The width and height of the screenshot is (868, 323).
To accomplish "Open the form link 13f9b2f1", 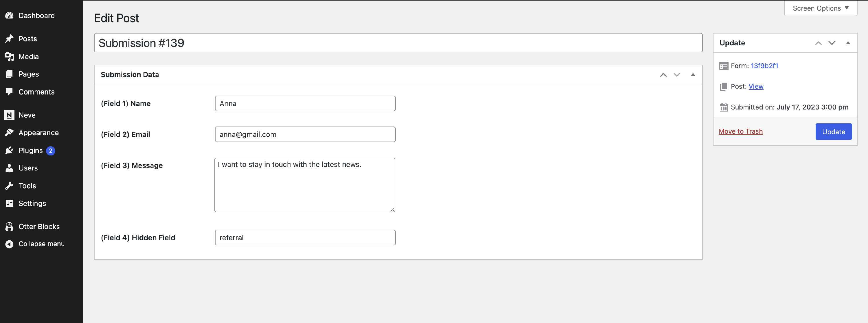I will click(764, 66).
